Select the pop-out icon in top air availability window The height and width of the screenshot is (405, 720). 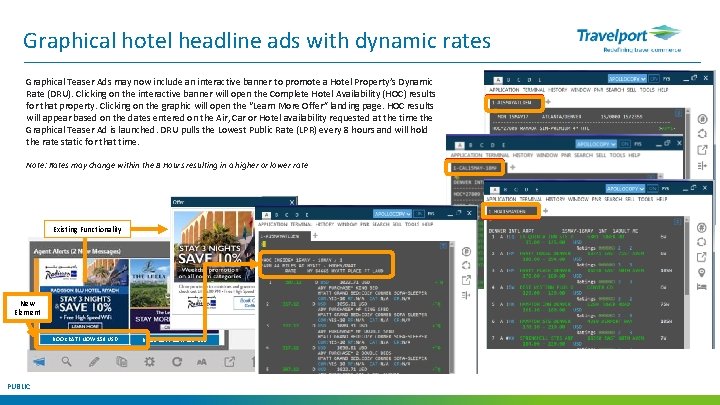(702, 150)
